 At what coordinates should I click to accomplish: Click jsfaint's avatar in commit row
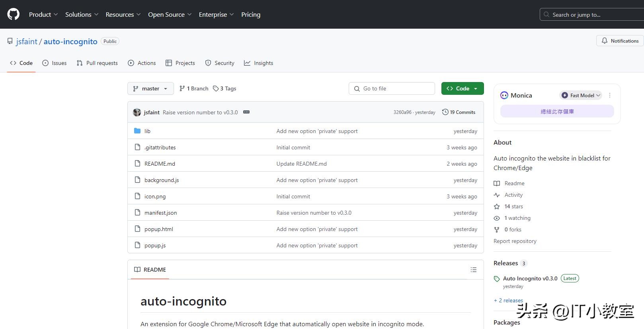click(x=137, y=112)
